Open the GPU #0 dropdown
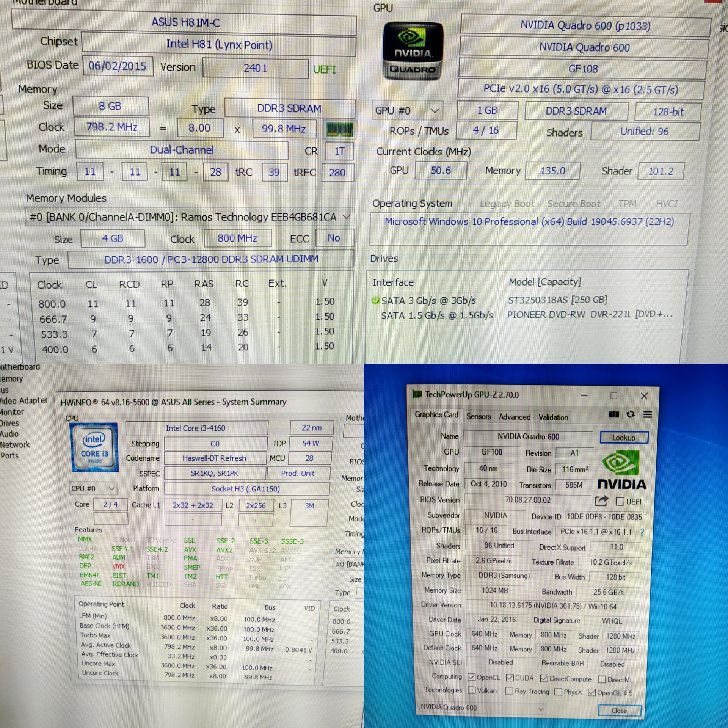This screenshot has width=728, height=728. (407, 111)
